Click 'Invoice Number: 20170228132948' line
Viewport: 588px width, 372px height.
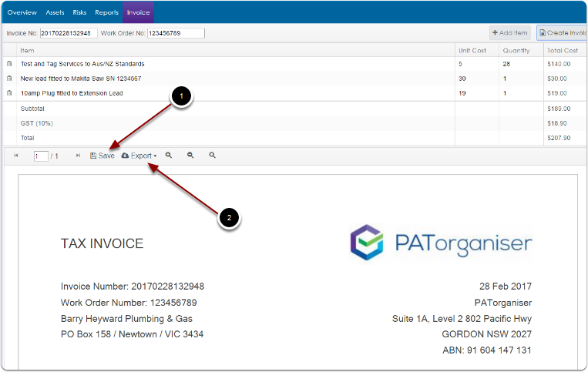tap(133, 287)
